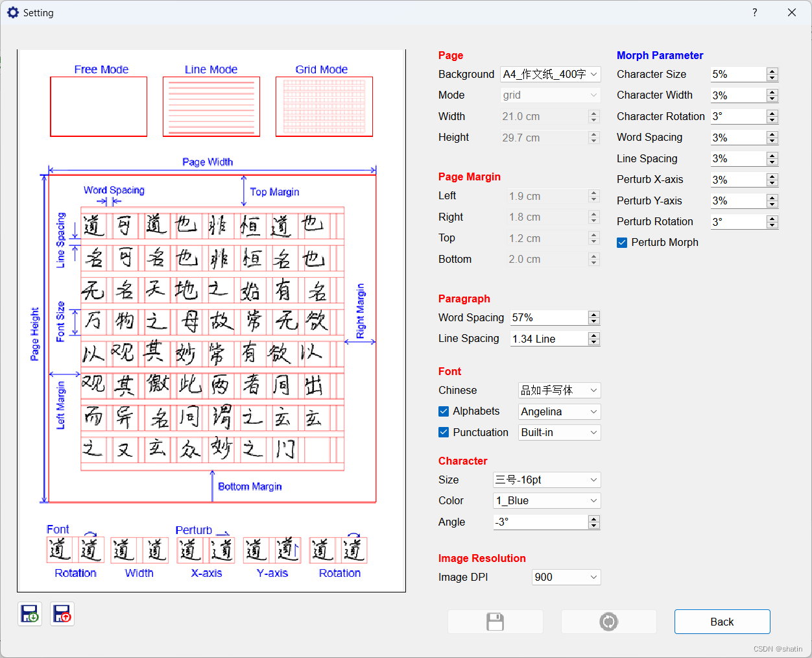The image size is (812, 658).
Task: Toggle the Punctuation checkbox
Action: (444, 432)
